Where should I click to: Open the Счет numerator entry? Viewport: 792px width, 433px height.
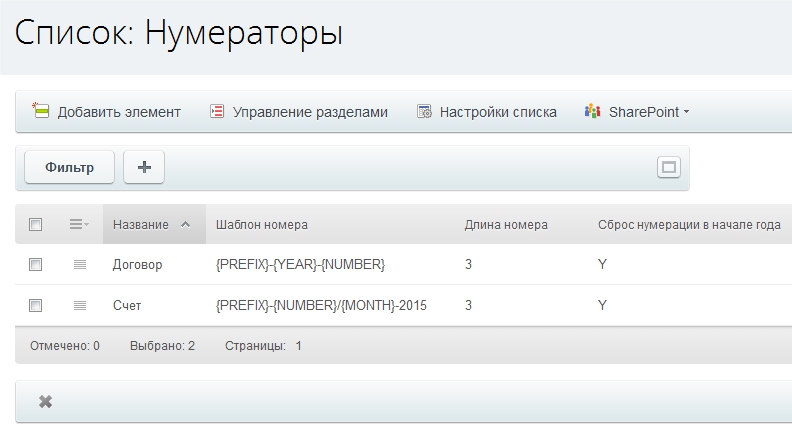click(127, 305)
